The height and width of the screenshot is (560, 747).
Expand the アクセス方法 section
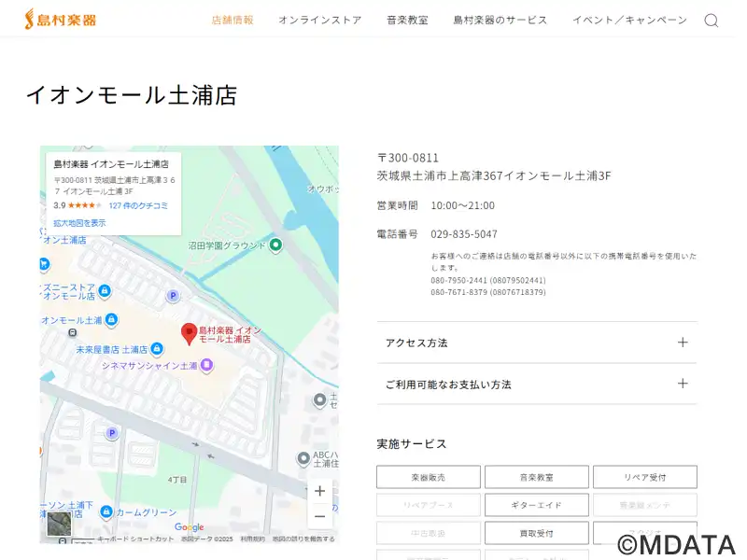(537, 343)
